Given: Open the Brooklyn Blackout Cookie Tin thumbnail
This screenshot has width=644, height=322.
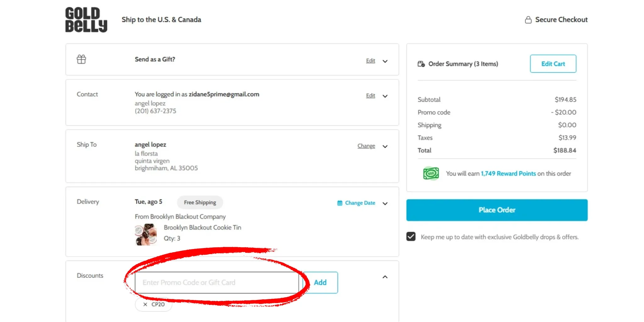Looking at the screenshot, I should 146,234.
